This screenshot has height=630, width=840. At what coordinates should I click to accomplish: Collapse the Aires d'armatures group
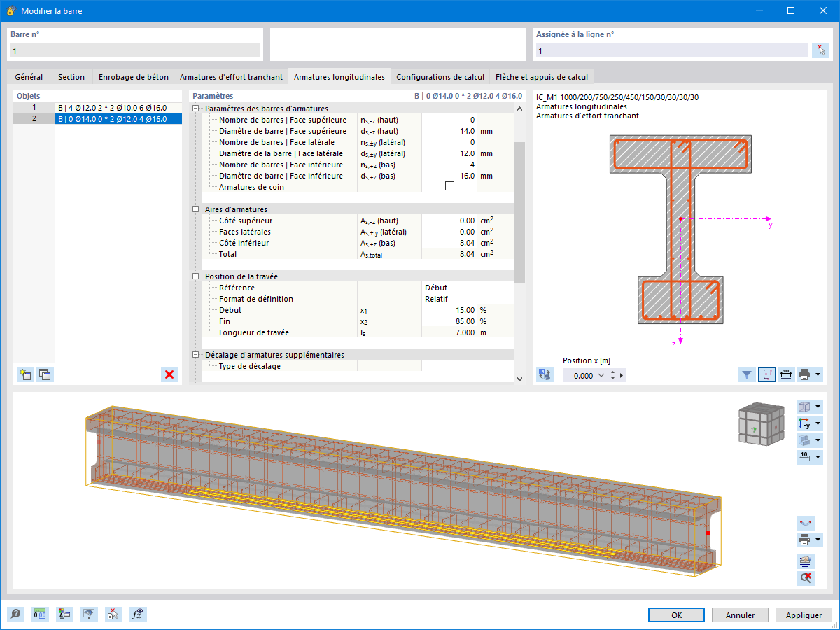click(x=196, y=209)
